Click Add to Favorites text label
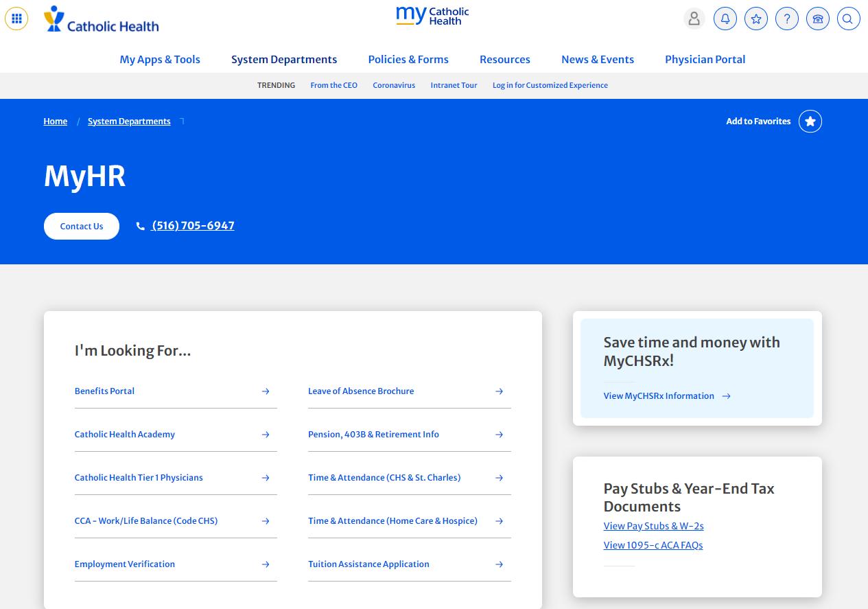 (x=758, y=122)
